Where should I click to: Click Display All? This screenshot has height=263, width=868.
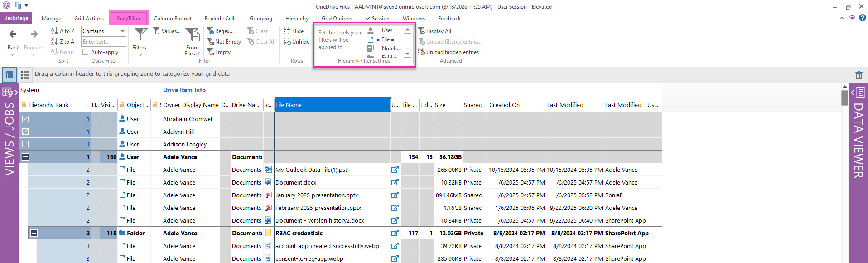(x=434, y=31)
